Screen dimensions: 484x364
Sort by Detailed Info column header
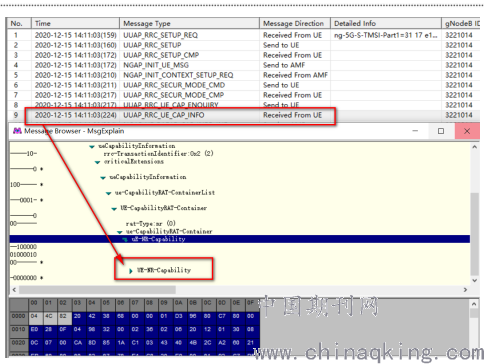pyautogui.click(x=386, y=23)
